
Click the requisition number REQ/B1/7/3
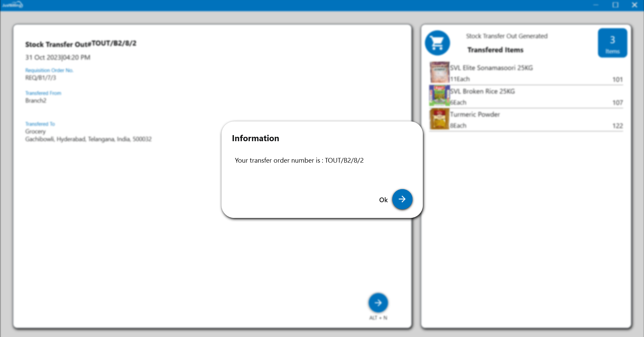click(41, 78)
